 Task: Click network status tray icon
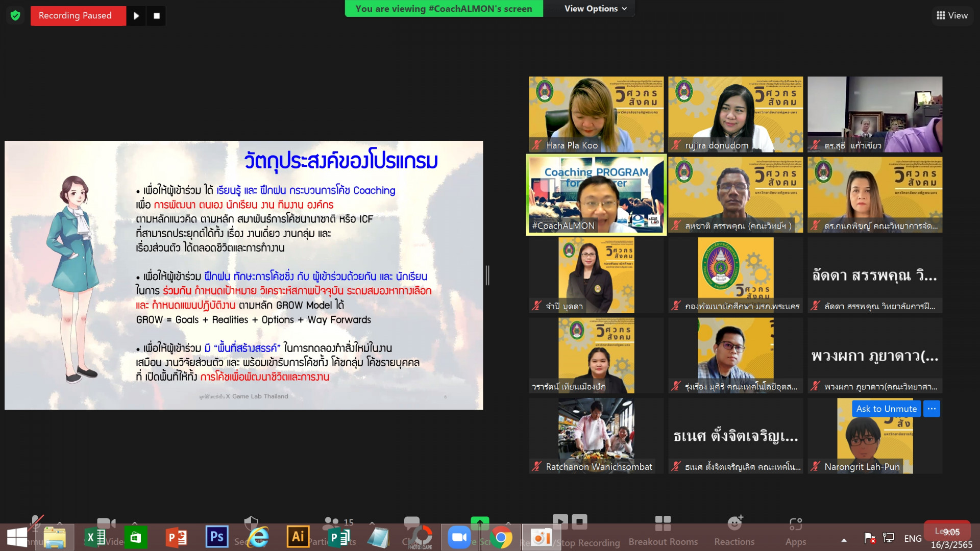click(889, 538)
